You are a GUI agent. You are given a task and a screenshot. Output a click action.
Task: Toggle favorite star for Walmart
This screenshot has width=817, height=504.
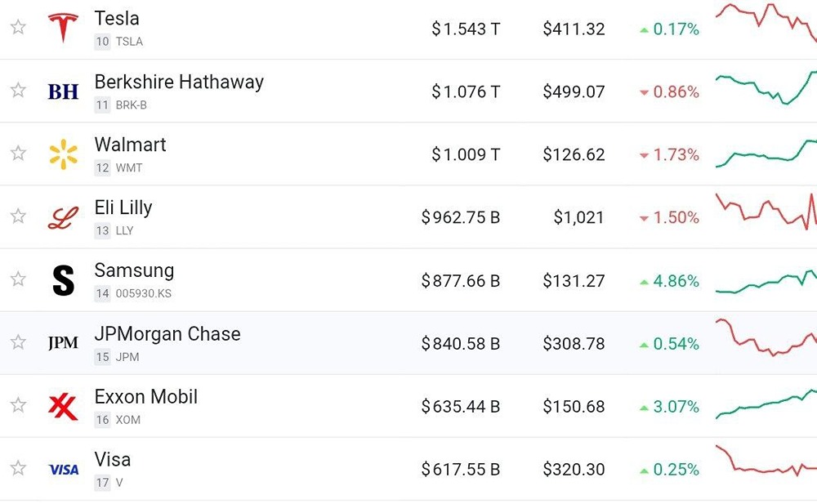point(18,154)
